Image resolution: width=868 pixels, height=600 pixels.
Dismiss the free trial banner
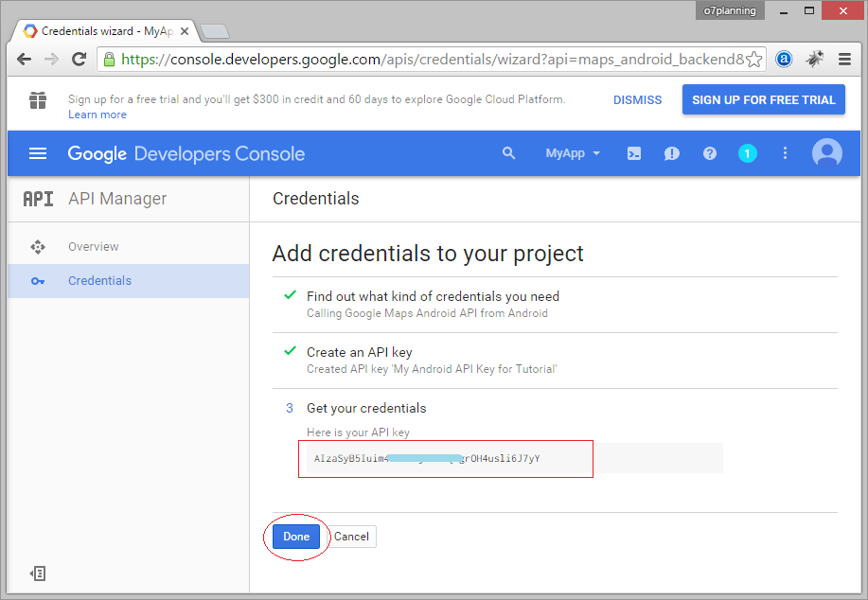[637, 99]
